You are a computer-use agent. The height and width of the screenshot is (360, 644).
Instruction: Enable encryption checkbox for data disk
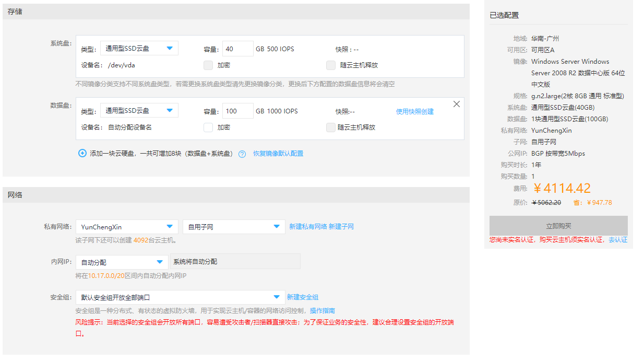click(208, 127)
